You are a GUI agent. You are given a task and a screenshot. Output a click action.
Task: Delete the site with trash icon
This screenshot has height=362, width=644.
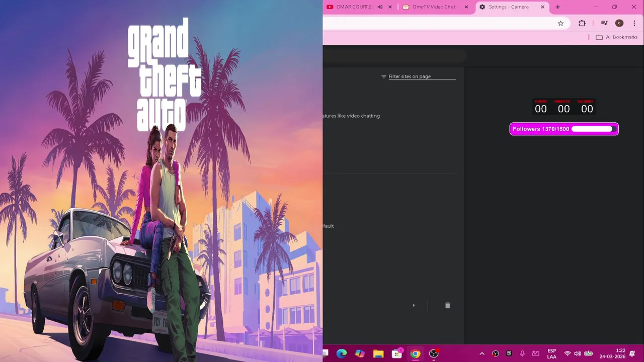point(448,305)
